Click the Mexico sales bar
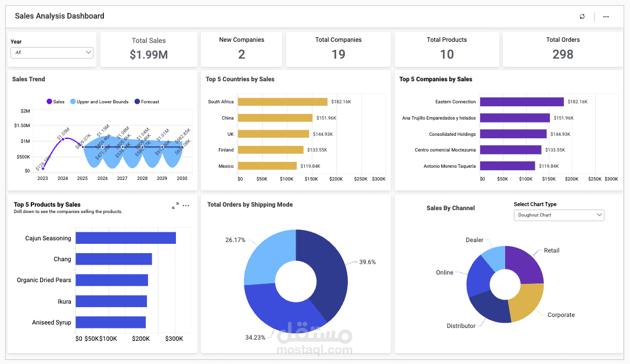The width and height of the screenshot is (630, 364). coord(267,166)
